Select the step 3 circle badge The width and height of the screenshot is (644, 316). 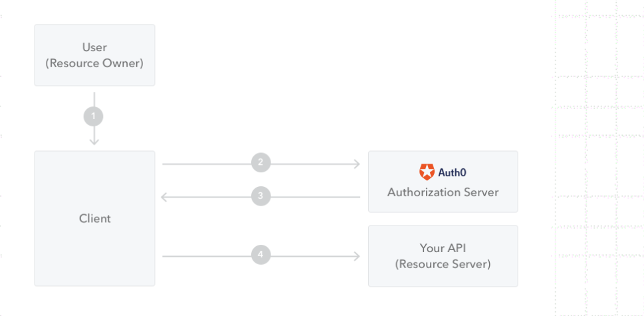[x=261, y=196]
